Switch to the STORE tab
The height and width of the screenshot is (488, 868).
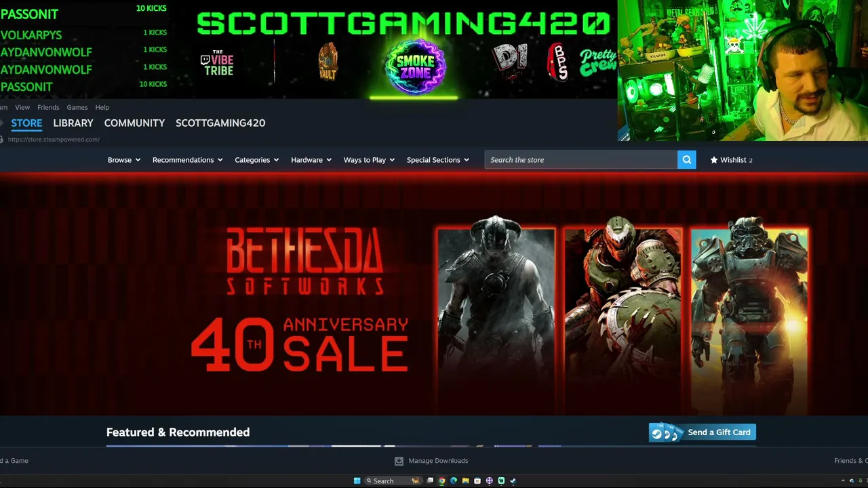click(26, 123)
